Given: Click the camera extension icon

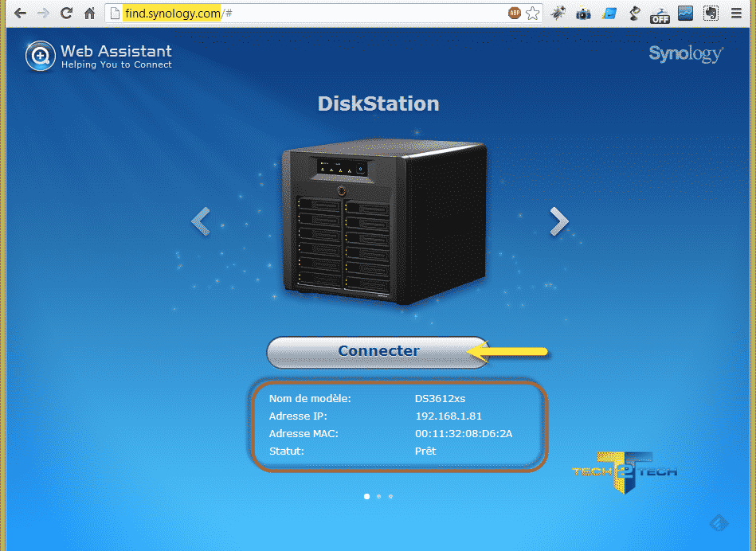Looking at the screenshot, I should 583,14.
